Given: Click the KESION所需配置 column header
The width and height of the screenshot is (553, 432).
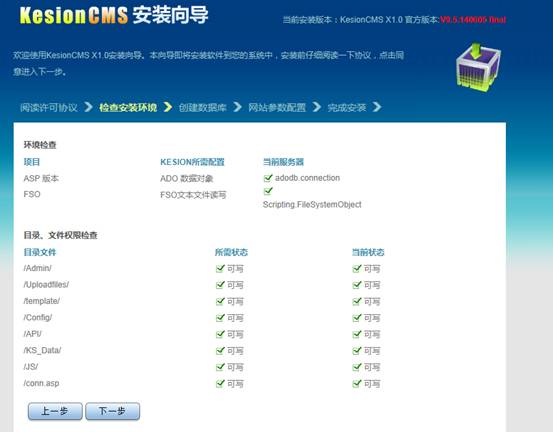Looking at the screenshot, I should point(192,162).
